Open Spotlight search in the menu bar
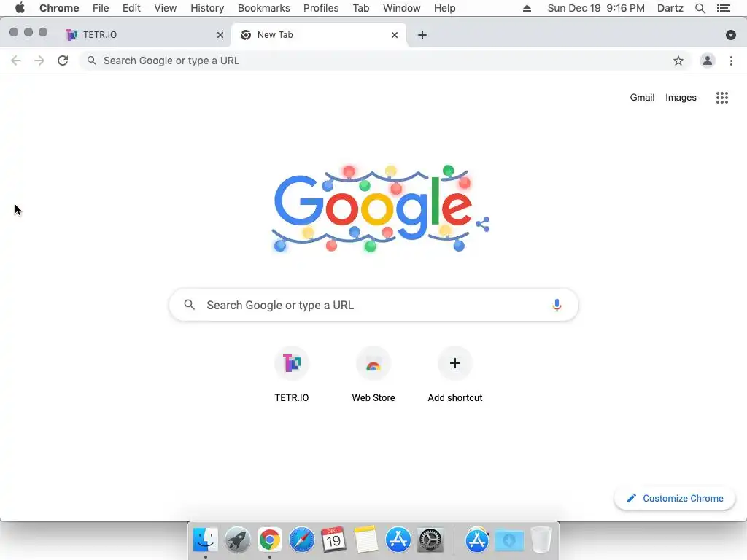The height and width of the screenshot is (560, 747). coord(700,8)
